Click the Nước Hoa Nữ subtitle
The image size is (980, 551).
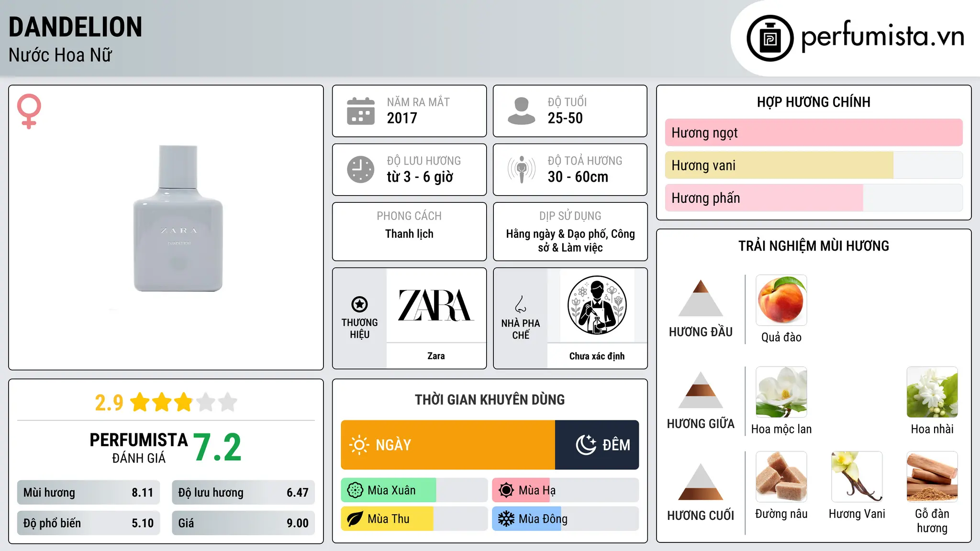[x=60, y=55]
